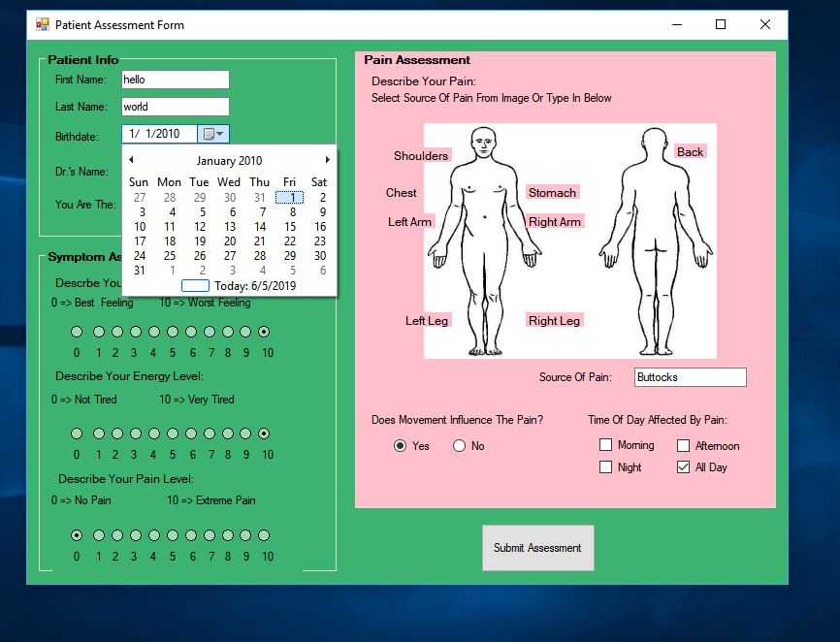The width and height of the screenshot is (840, 642).
Task: Click the First Name input box
Action: tap(175, 80)
